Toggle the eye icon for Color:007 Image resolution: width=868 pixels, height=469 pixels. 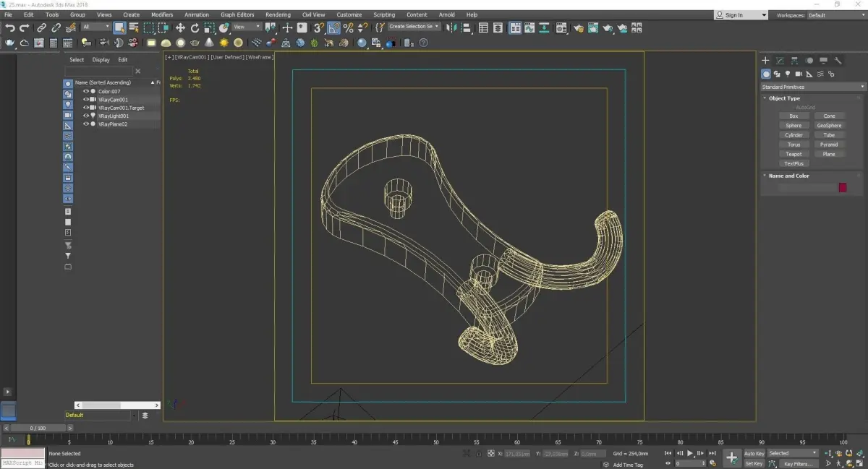[x=85, y=91]
